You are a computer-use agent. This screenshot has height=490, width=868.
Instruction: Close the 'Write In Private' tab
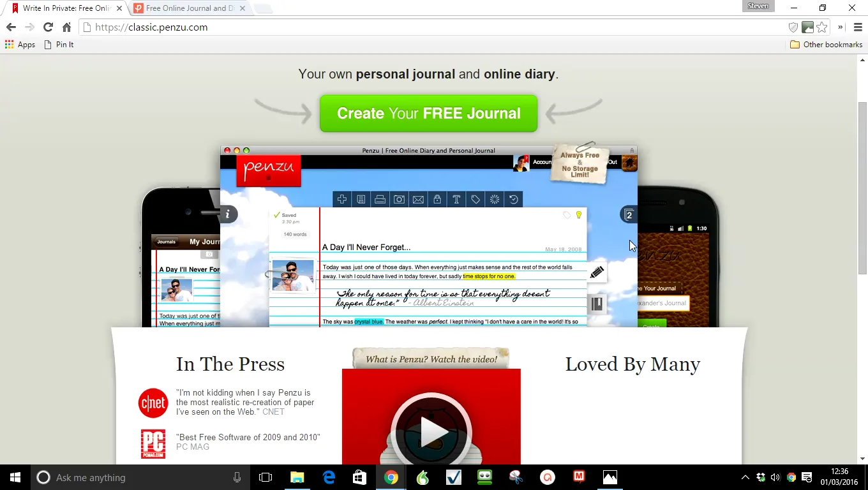(x=119, y=8)
